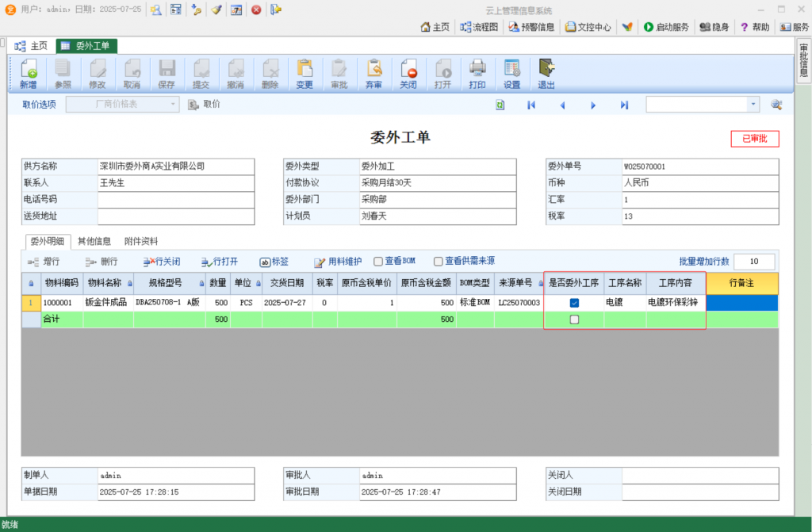
Task: Click the 关闭 close-order toolbar icon
Action: click(408, 74)
